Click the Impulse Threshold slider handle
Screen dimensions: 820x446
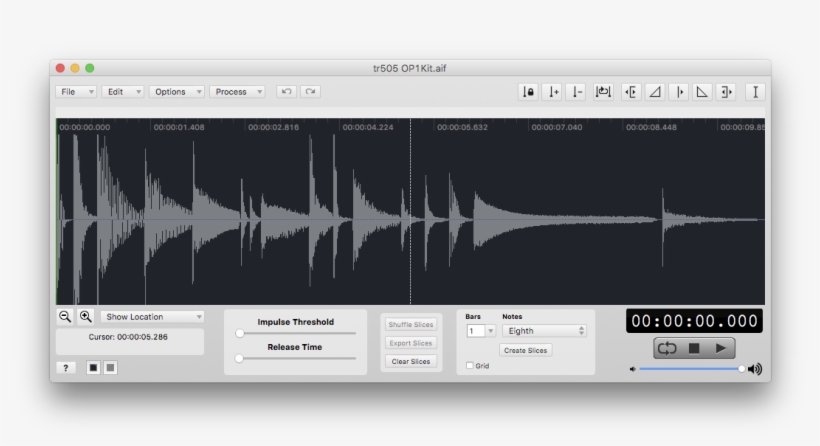tap(240, 333)
